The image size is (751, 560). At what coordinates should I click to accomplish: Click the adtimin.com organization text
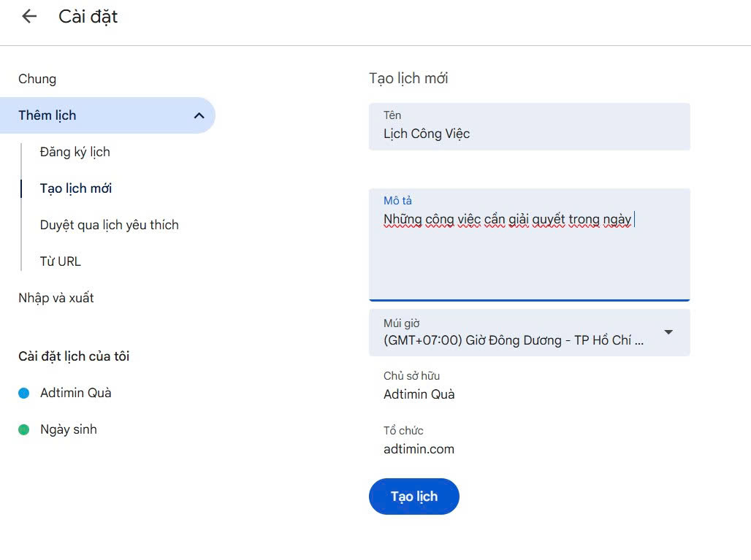pos(419,449)
